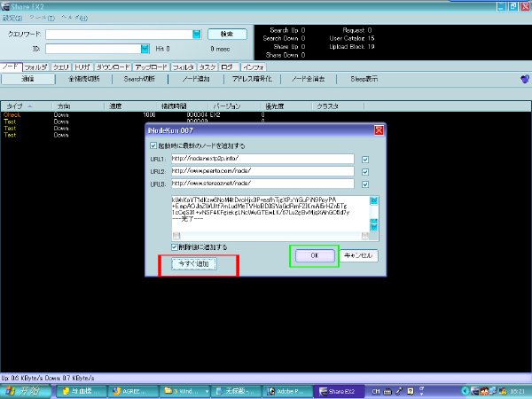Viewport: 532px width, 399px height.
Task: Switch to the クエリ tab
Action: tap(61, 67)
